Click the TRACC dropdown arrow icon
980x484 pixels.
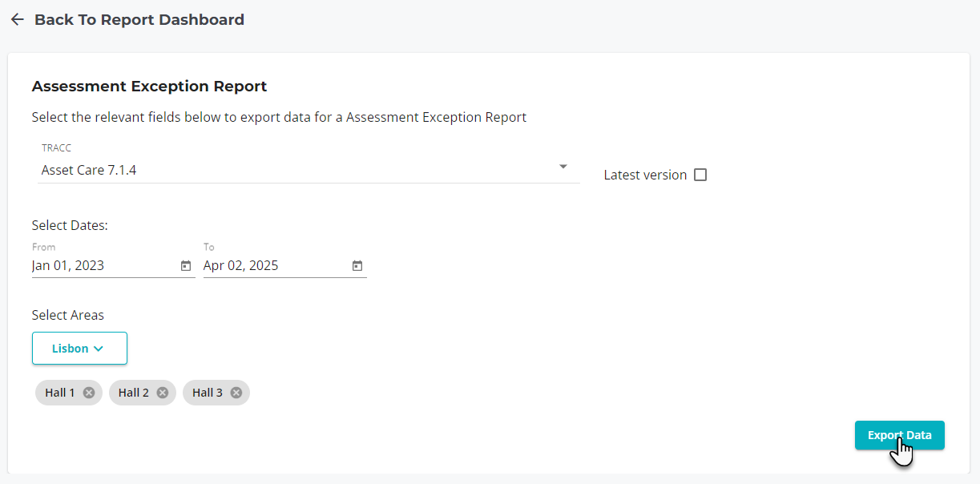[563, 167]
